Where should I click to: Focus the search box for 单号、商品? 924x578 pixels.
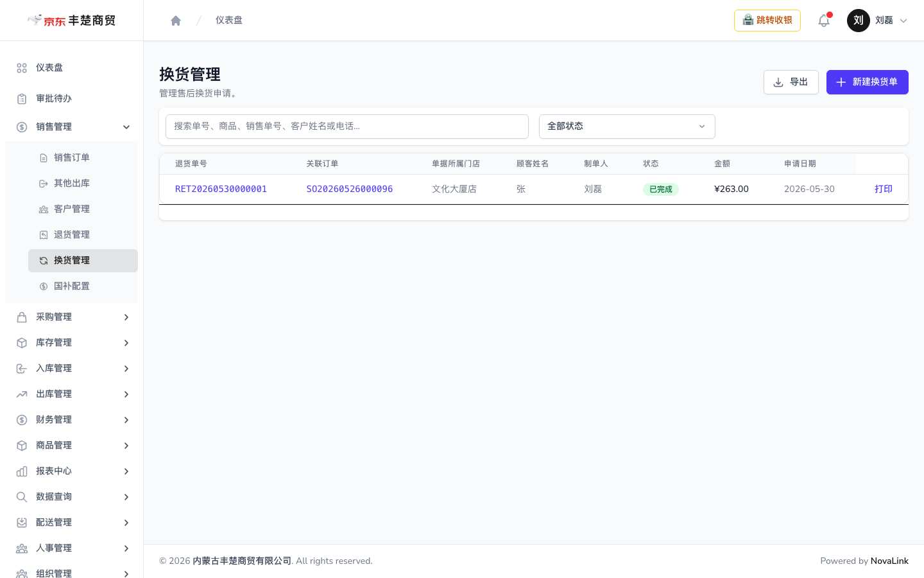pos(347,127)
